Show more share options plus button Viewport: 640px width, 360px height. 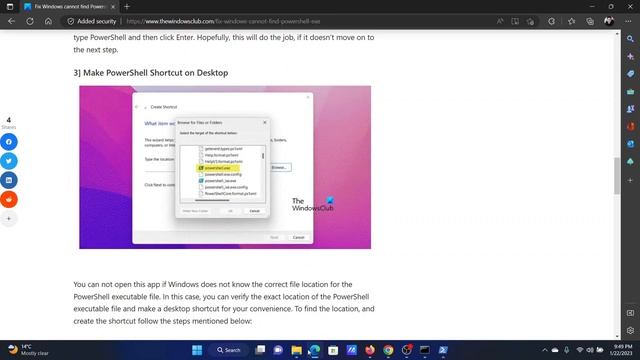(9, 218)
